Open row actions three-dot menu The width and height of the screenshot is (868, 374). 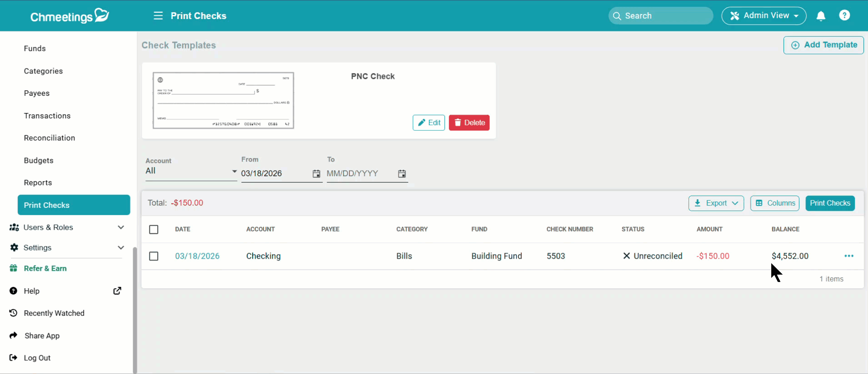tap(848, 256)
